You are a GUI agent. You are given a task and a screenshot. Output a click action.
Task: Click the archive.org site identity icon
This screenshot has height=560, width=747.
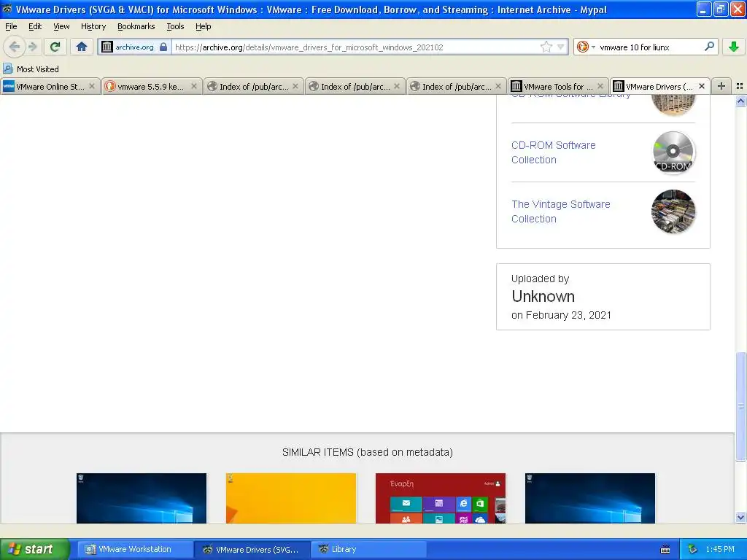tap(107, 47)
